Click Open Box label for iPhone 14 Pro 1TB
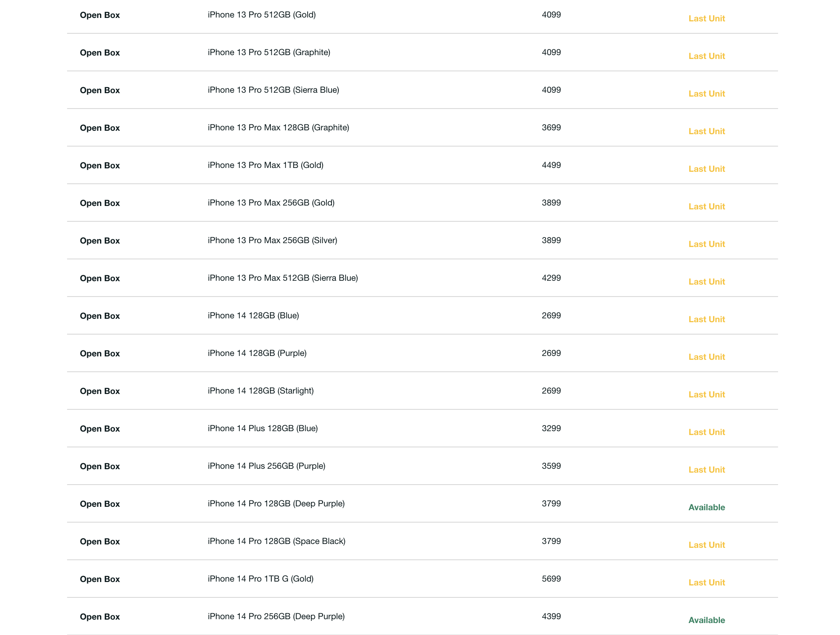 click(x=100, y=579)
